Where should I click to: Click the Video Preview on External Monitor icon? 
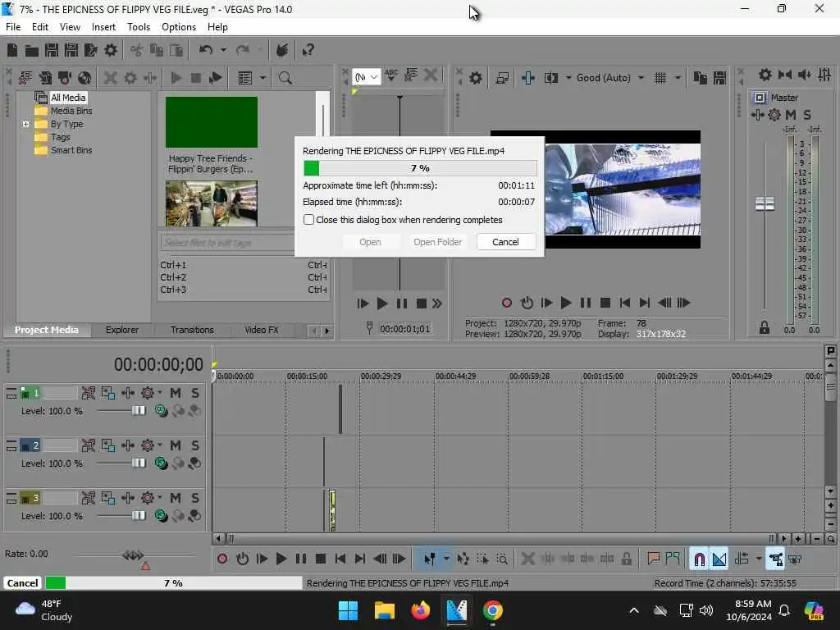pos(502,78)
